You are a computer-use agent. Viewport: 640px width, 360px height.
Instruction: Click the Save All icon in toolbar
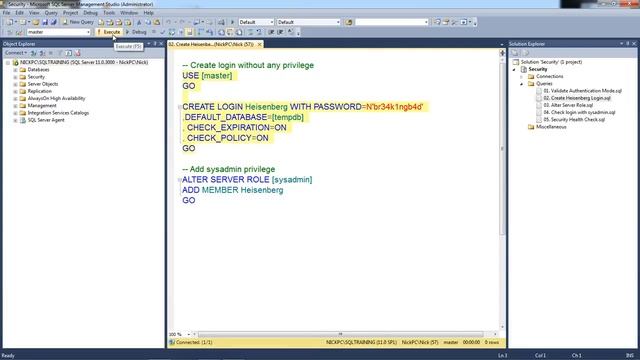(53, 22)
